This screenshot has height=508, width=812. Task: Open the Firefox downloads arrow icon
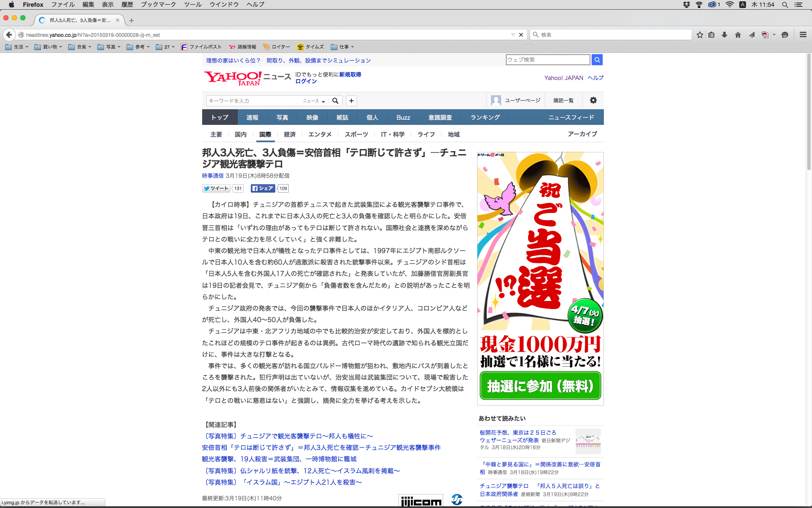click(724, 35)
